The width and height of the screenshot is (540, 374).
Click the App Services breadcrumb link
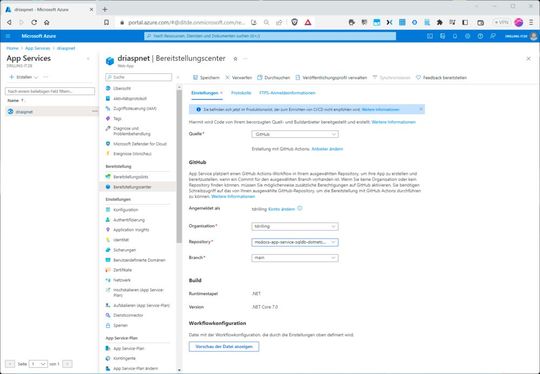pos(38,48)
